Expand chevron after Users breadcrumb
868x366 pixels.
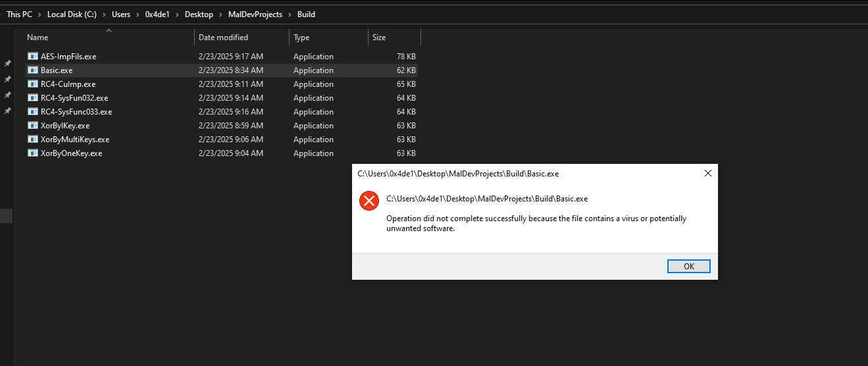coord(138,14)
